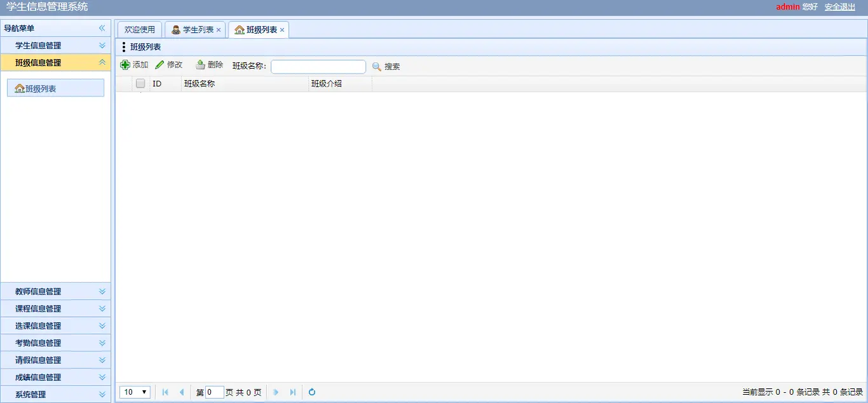Click the 添加 add icon to create class
The height and width of the screenshot is (403, 868).
pyautogui.click(x=126, y=65)
